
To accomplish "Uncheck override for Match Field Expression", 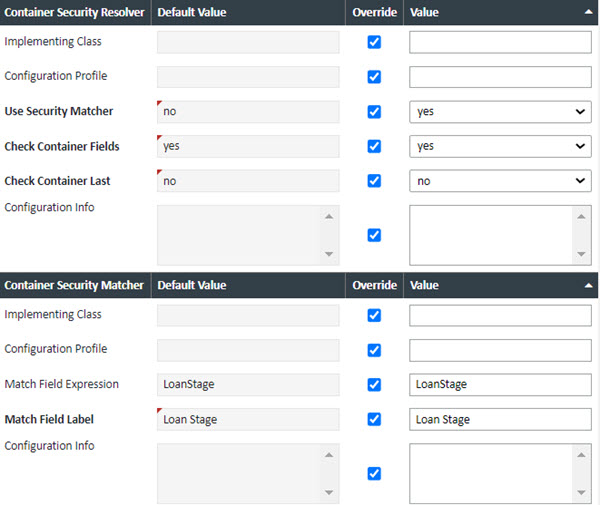I will 374,384.
